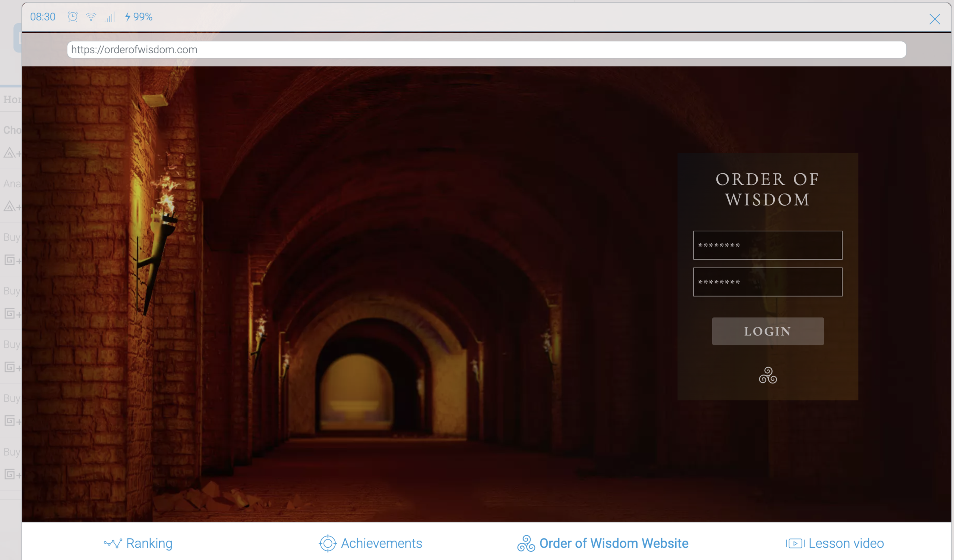Click the Order of Wisdom tab triskelion icon
The width and height of the screenshot is (954, 560).
[x=526, y=543]
